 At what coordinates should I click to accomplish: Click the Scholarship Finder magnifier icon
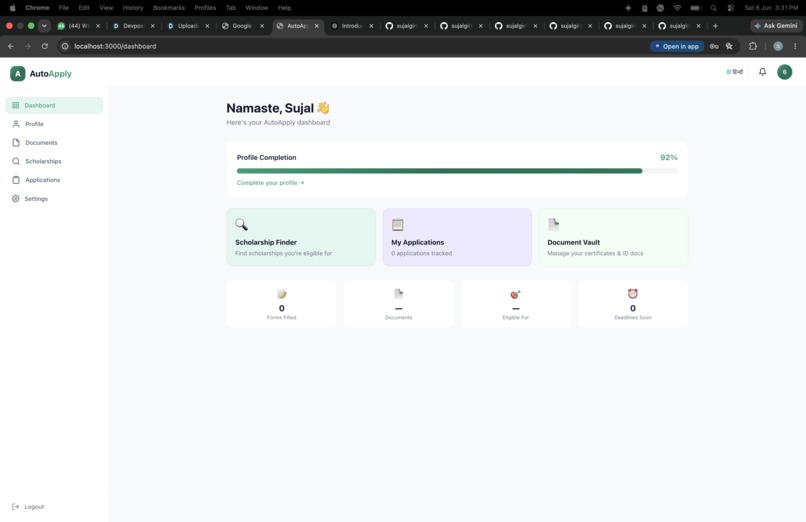[x=241, y=225]
